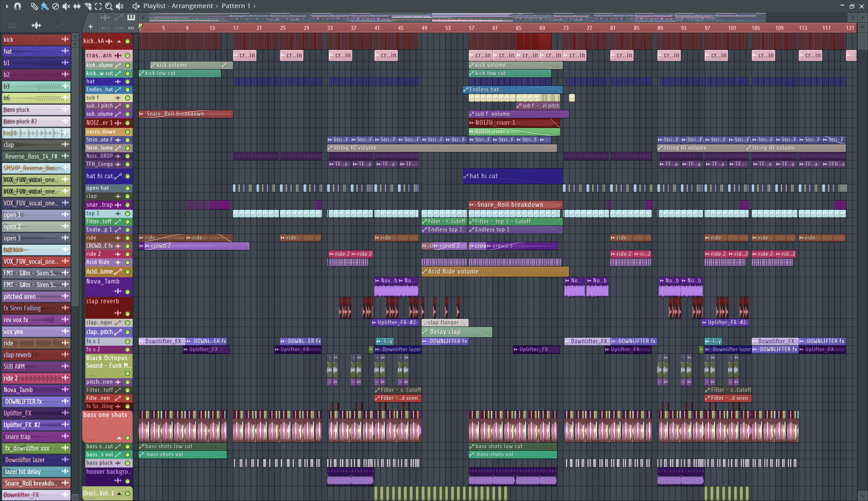Mute the hat track
Image resolution: width=868 pixels, height=501 pixels.
coord(128,81)
